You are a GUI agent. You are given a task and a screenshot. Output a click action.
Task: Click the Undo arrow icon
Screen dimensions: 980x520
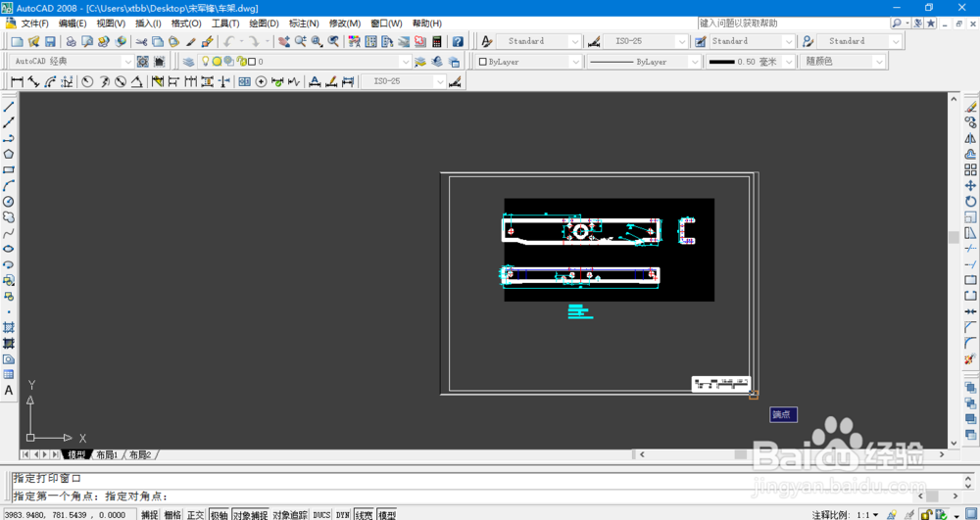pyautogui.click(x=228, y=41)
